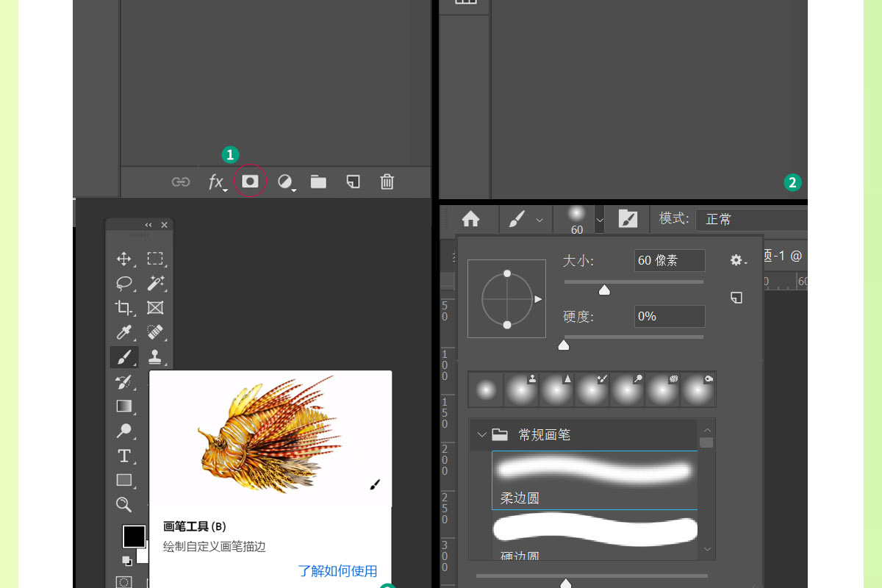Click the 了解如何使用 link
Viewport: 882px width, 588px height.
[337, 571]
